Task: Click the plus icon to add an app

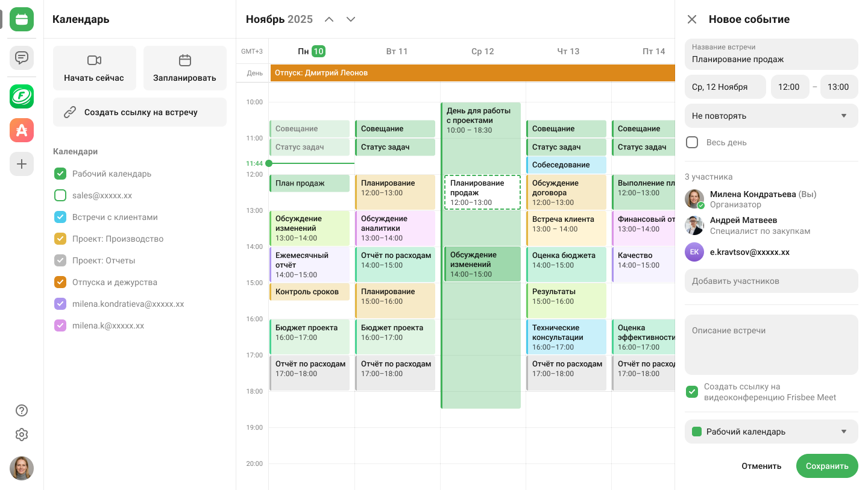Action: click(x=22, y=164)
